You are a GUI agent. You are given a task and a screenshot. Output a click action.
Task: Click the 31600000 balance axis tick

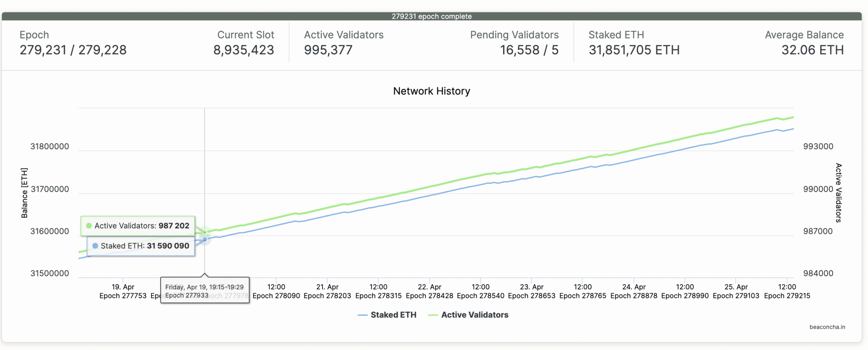tap(50, 231)
